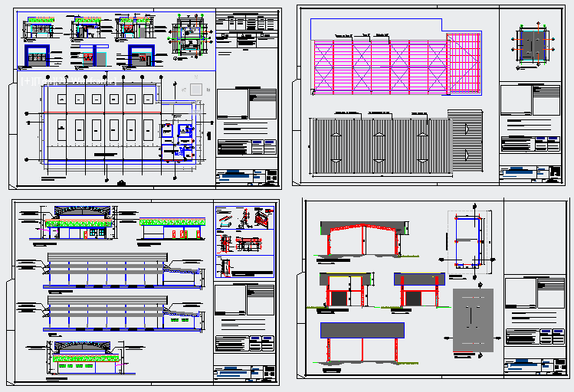Click the title block of the roof sheet
Image resolution: width=574 pixels, height=392 pixels.
click(529, 173)
